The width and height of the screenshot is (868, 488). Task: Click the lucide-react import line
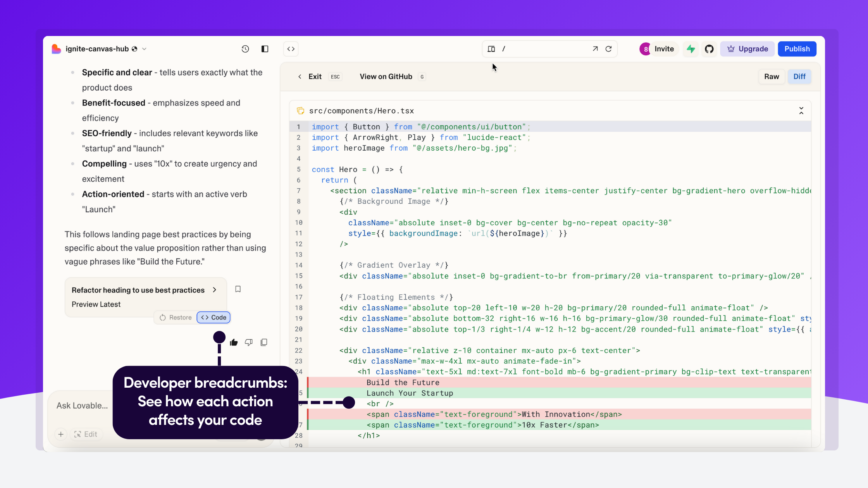coord(421,137)
